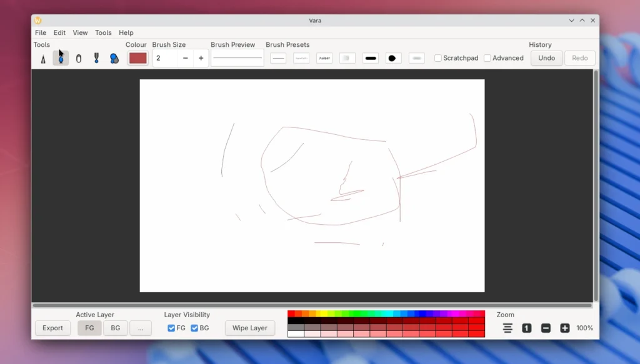Zoom in using the plus icon

[565, 328]
